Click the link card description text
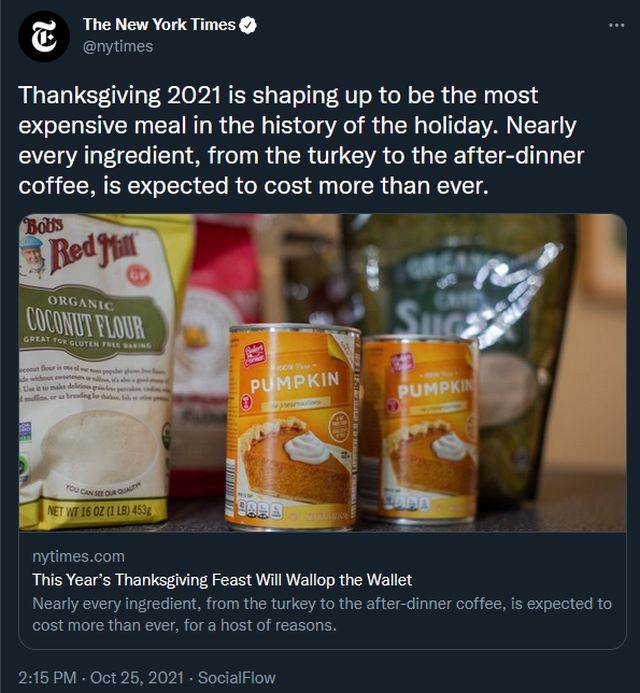Screen dimensions: 640x693 point(320,614)
